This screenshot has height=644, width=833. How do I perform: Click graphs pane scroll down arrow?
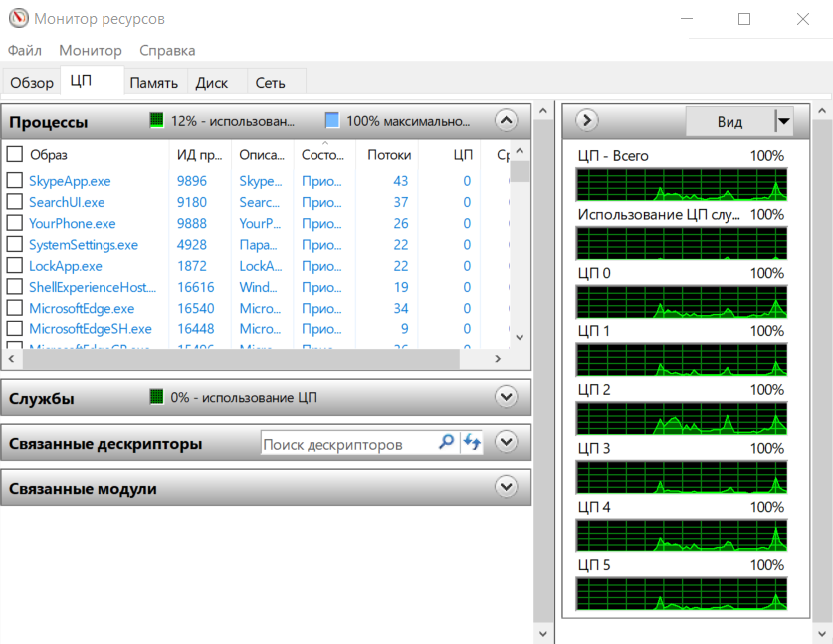tap(822, 633)
